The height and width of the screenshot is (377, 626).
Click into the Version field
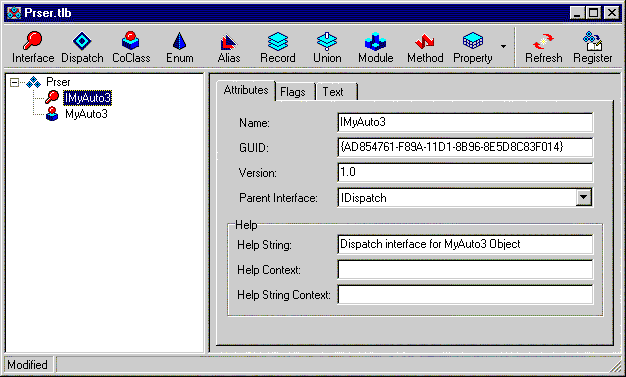click(465, 173)
